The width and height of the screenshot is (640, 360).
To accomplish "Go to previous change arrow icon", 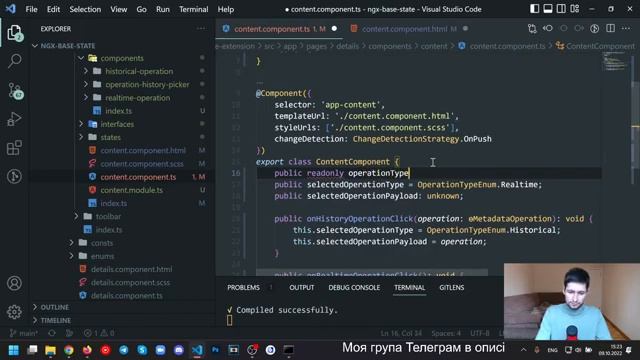I will (x=548, y=29).
